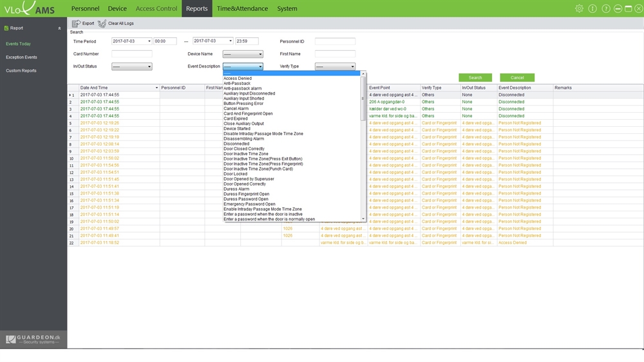Choose Close Auxiliary Output option
This screenshot has width=644, height=362.
pyautogui.click(x=243, y=124)
